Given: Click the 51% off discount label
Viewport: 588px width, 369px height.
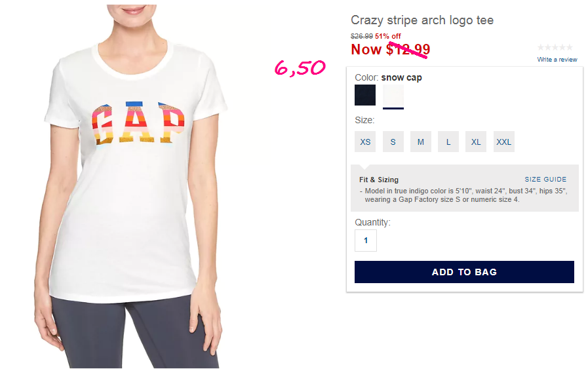Looking at the screenshot, I should (x=388, y=36).
